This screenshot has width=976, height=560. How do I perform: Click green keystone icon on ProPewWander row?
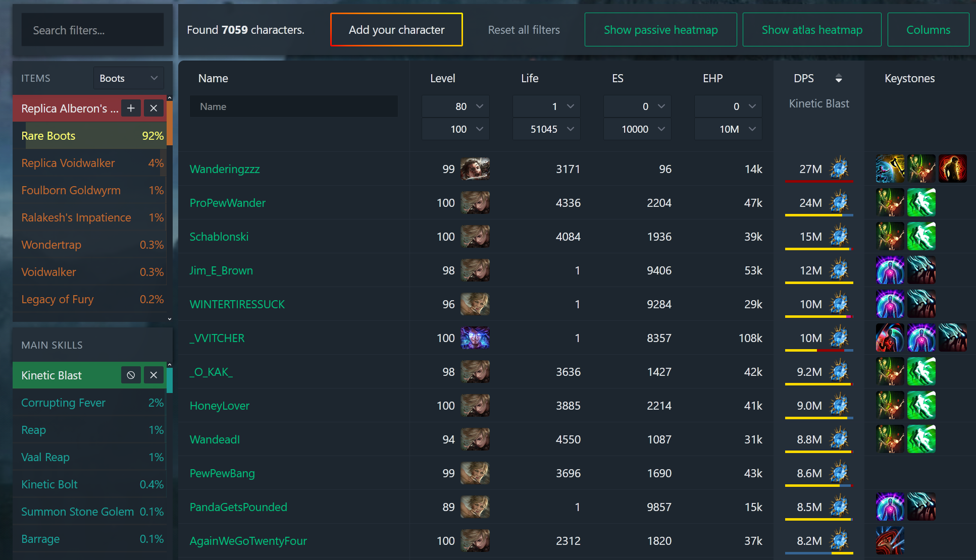(x=921, y=203)
